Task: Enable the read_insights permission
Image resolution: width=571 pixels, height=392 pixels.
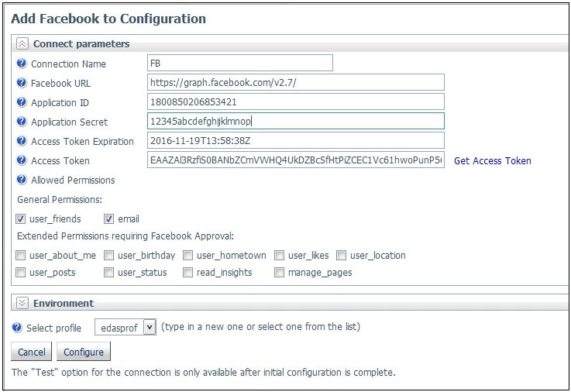Action: (x=187, y=272)
